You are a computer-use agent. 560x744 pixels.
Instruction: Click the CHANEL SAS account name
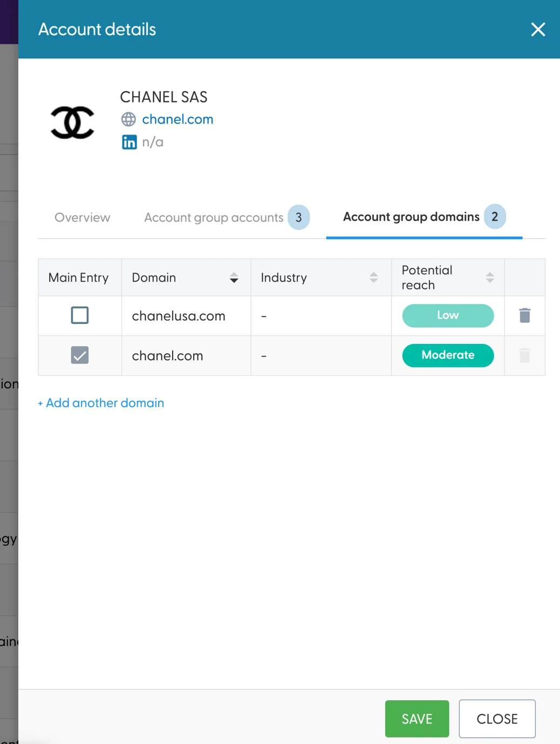coord(163,97)
